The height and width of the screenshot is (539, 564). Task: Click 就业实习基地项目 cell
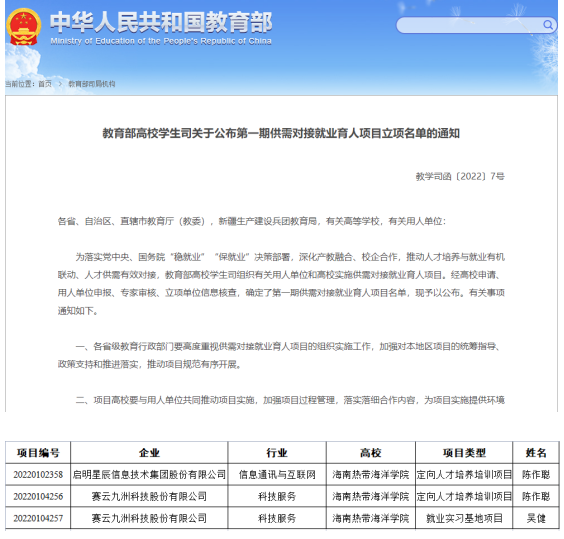tap(464, 518)
